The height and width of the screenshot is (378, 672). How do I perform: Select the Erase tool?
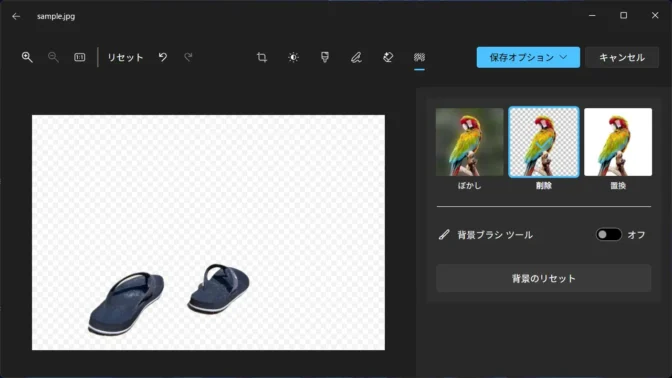click(388, 57)
